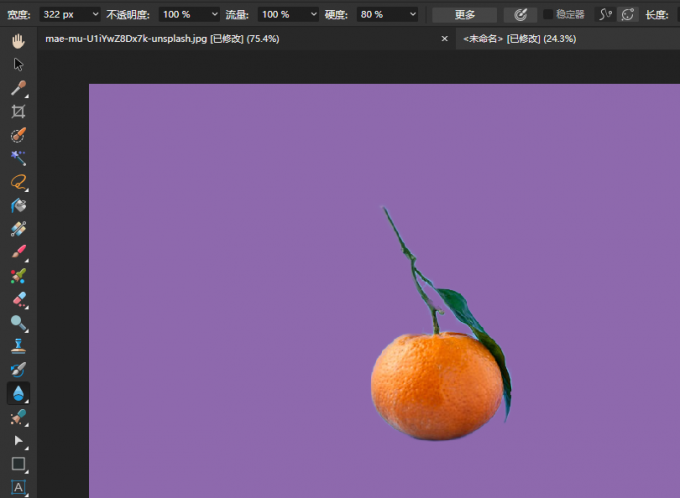This screenshot has height=498, width=680.
Task: Click the orange fruit on canvas
Action: [x=437, y=386]
